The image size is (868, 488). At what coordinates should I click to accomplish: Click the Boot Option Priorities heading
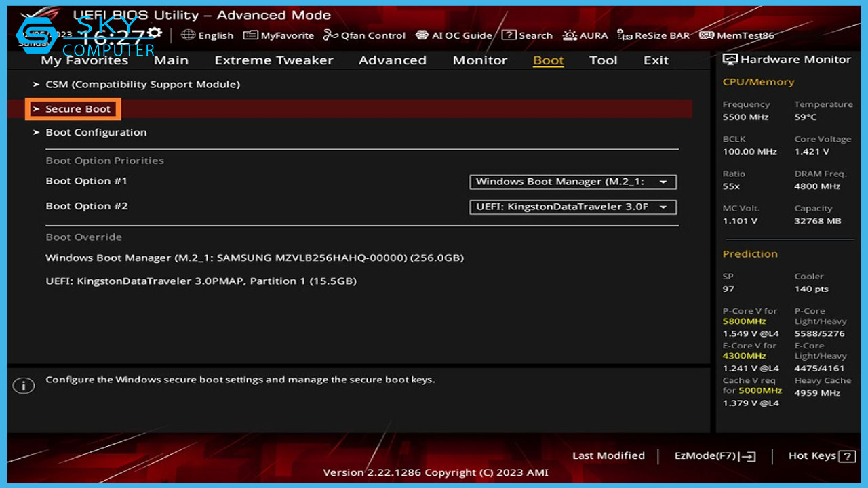point(105,161)
